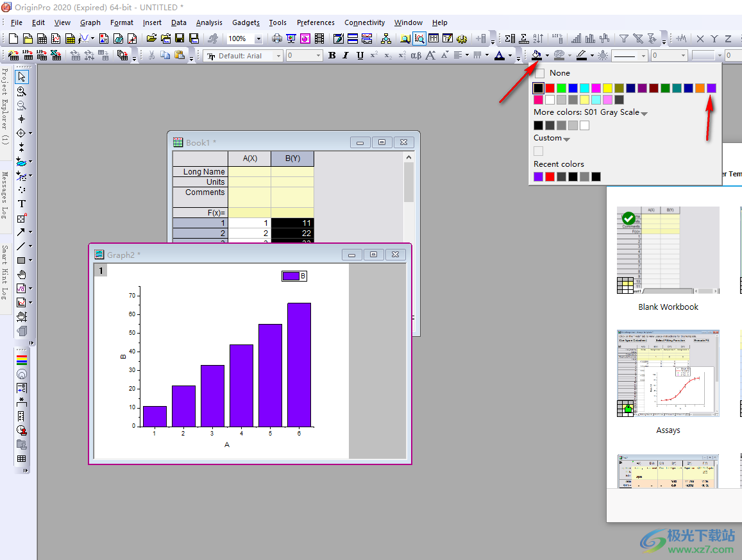Toggle the Set as Y column button
The width and height of the screenshot is (742, 560).
click(714, 39)
